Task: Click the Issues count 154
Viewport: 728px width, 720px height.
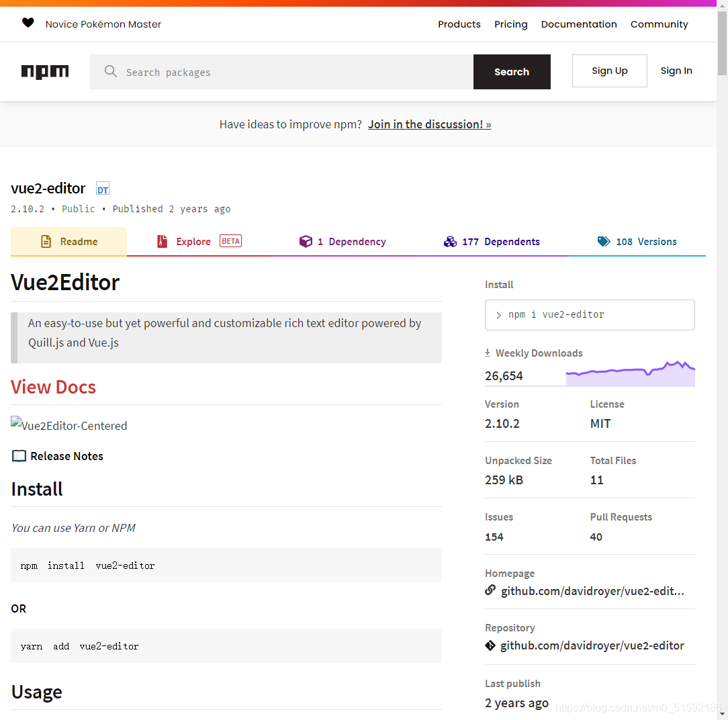Action: pos(494,537)
